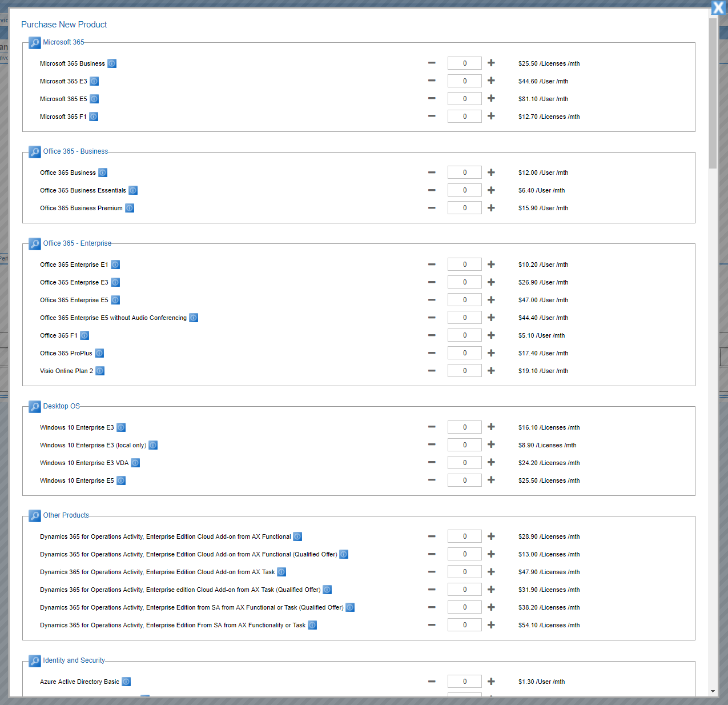Image resolution: width=728 pixels, height=705 pixels.
Task: View info icon beside Microsoft 365 E5
Action: tap(94, 99)
